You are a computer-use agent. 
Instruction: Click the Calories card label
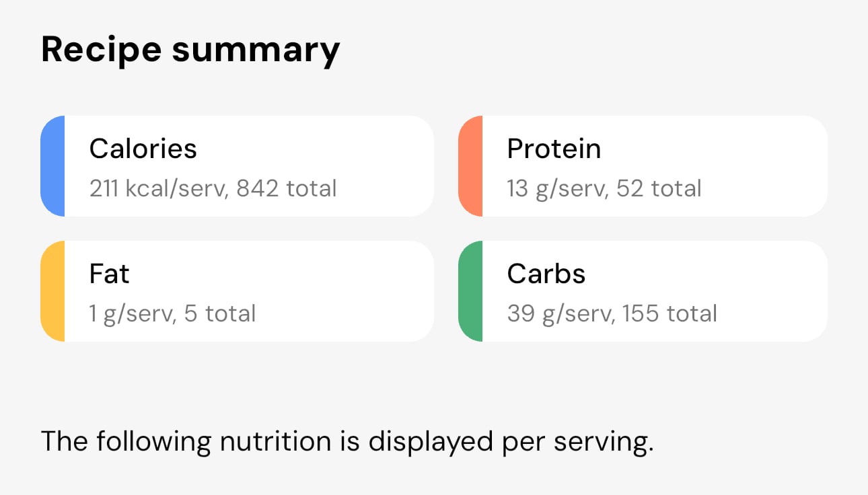click(143, 149)
